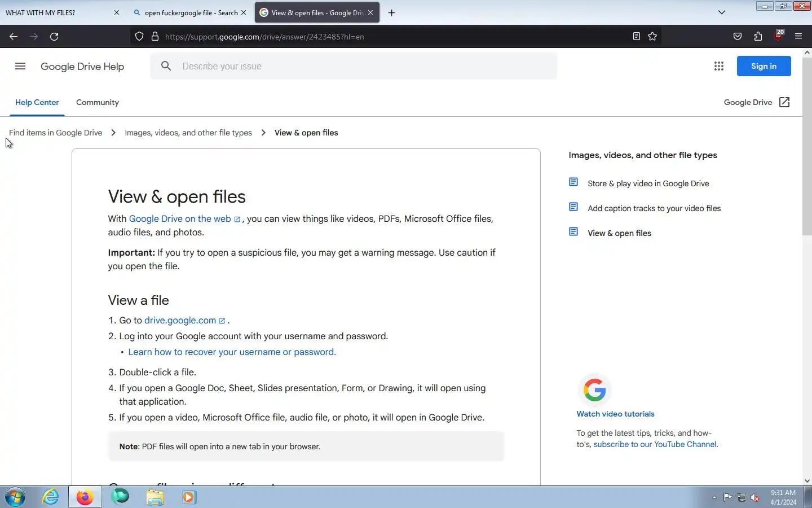Click the Action Center flag icon
This screenshot has width=812, height=508.
727,497
